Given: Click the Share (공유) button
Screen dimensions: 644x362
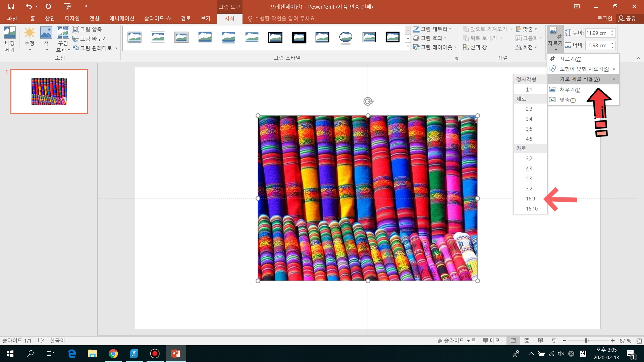Looking at the screenshot, I should coord(627,18).
